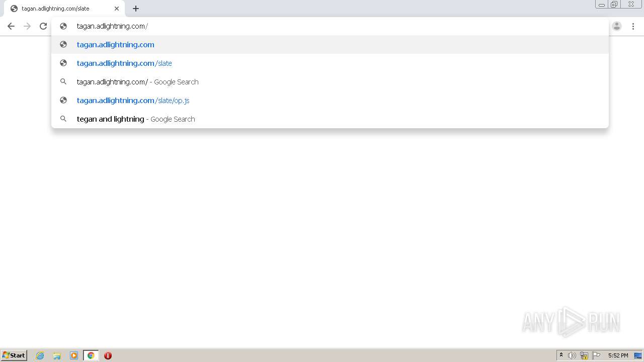The image size is (644, 362).
Task: Click the globe icon next to /slate suggestion
Action: pos(63,63)
